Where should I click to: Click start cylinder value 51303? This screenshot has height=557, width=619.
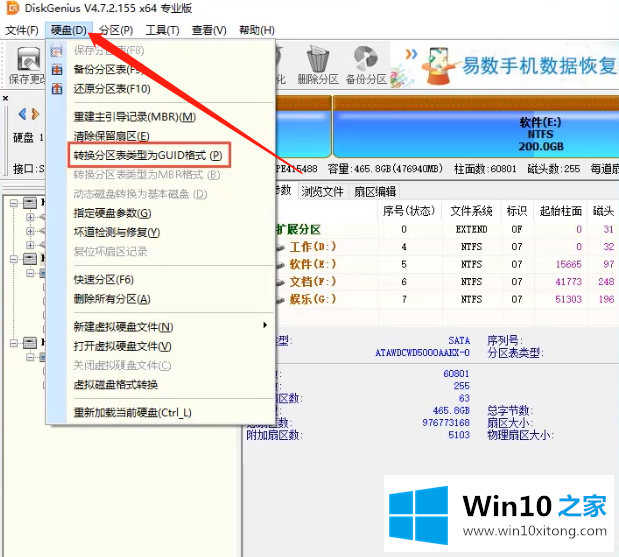pos(568,299)
